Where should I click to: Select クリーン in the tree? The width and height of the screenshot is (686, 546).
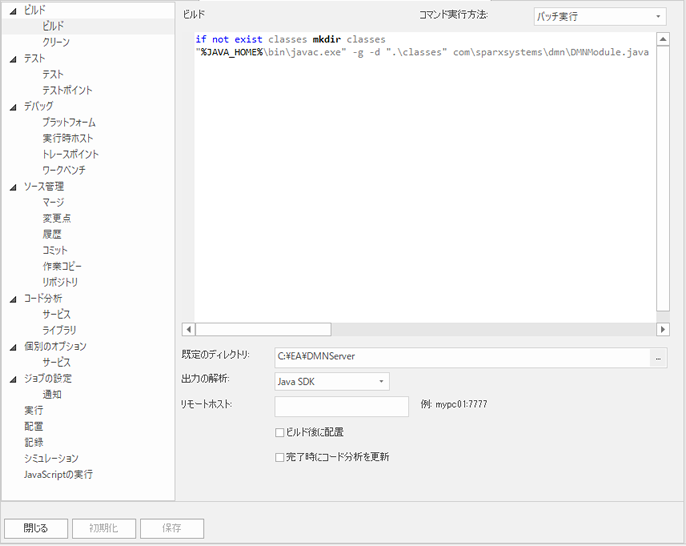click(56, 43)
